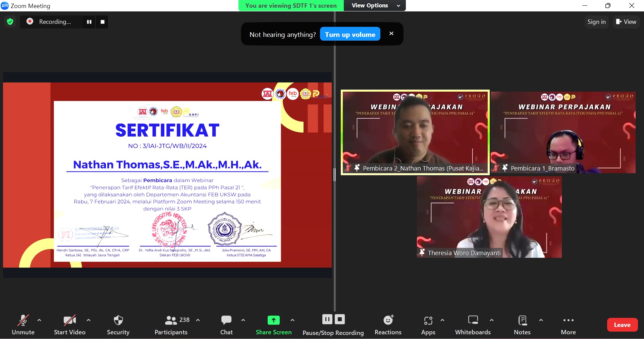Click the red Leave button

pyautogui.click(x=622, y=325)
